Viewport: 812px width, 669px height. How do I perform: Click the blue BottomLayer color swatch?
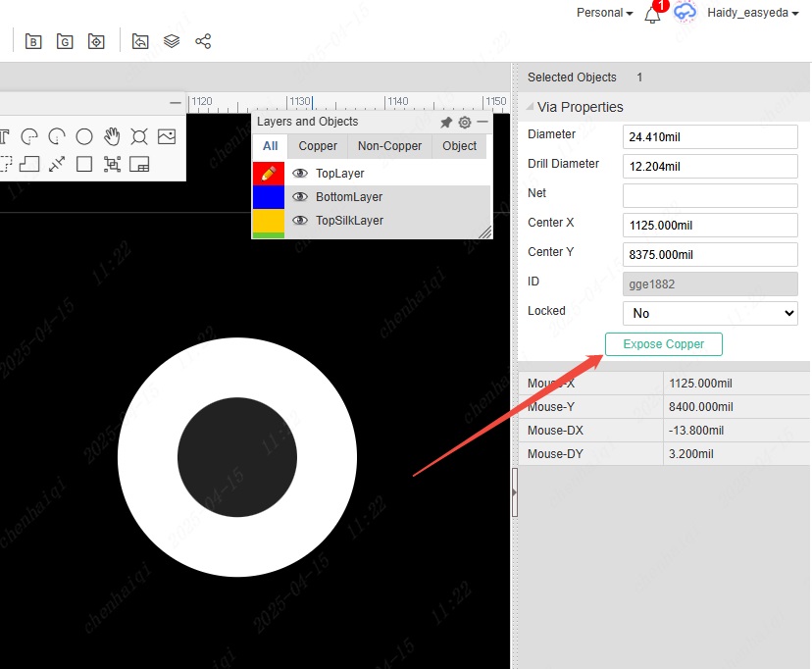coord(268,197)
